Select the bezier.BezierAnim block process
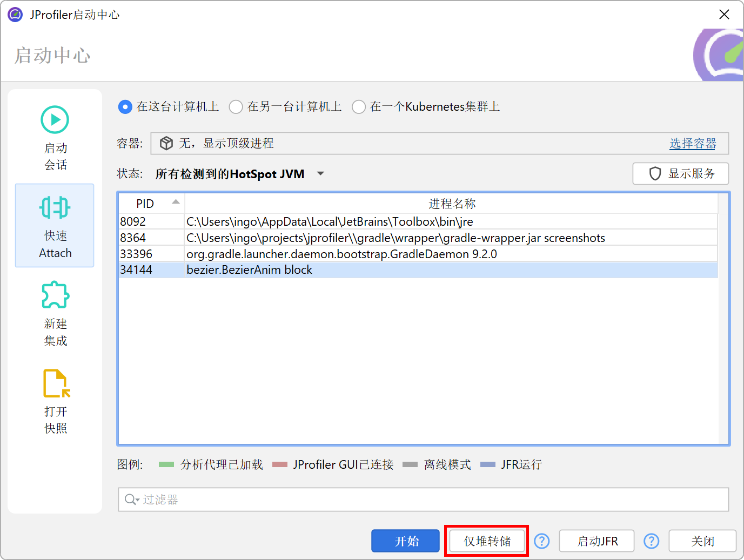 click(x=418, y=270)
